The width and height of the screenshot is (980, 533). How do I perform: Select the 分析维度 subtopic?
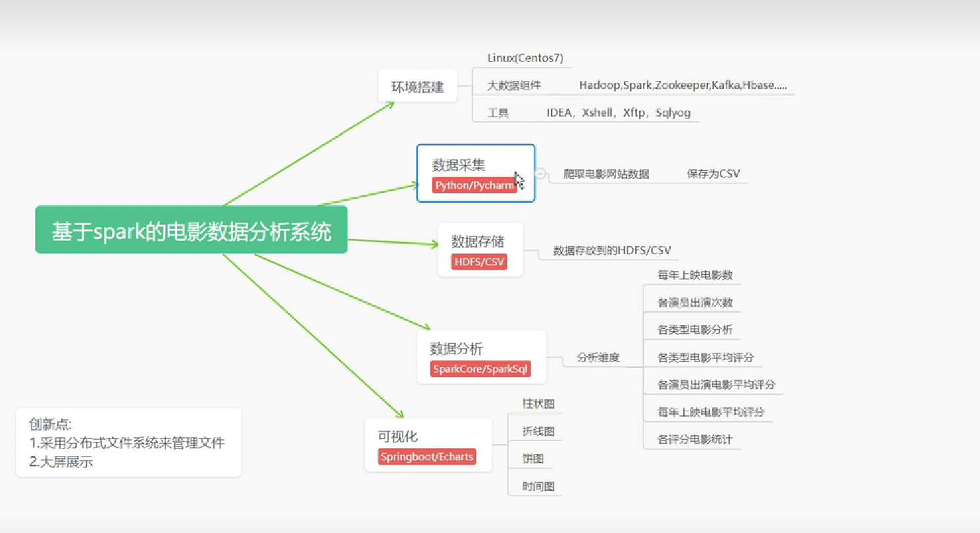coord(598,358)
